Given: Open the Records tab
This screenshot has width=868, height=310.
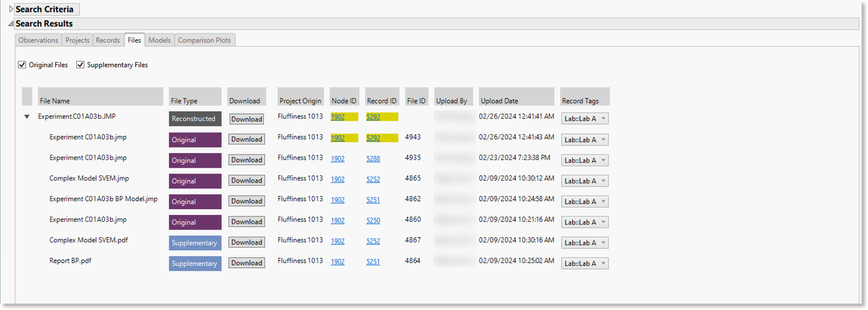Looking at the screenshot, I should [108, 40].
